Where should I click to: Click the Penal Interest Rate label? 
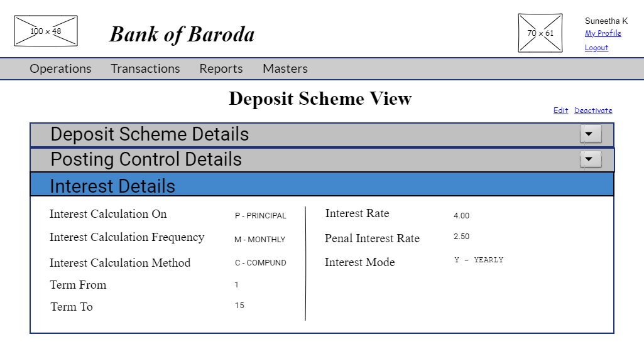[372, 238]
